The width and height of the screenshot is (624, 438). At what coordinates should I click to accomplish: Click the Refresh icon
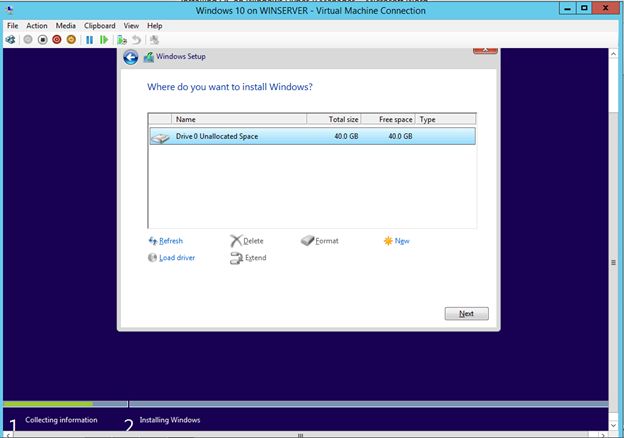pyautogui.click(x=152, y=241)
